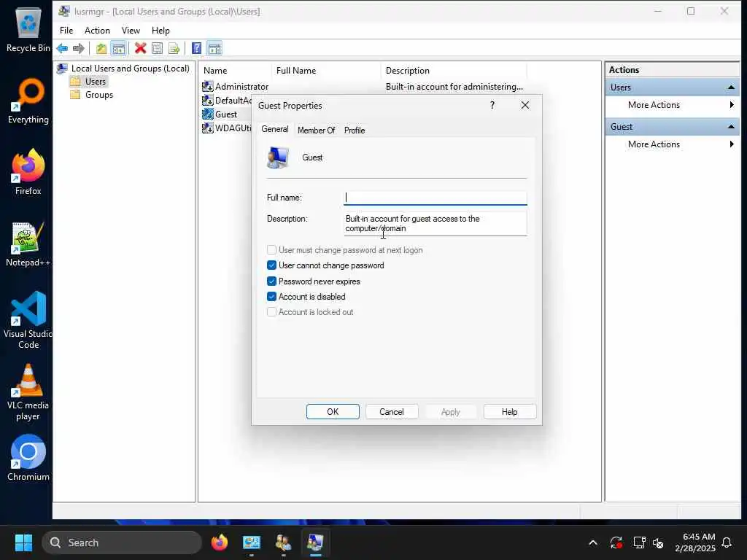Select the Administrator user icon
The height and width of the screenshot is (560, 747).
[x=207, y=87]
